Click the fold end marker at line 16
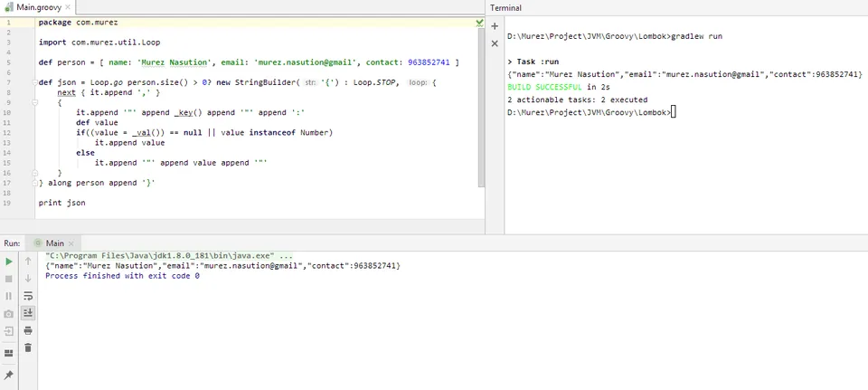This screenshot has width=868, height=390. (x=35, y=173)
